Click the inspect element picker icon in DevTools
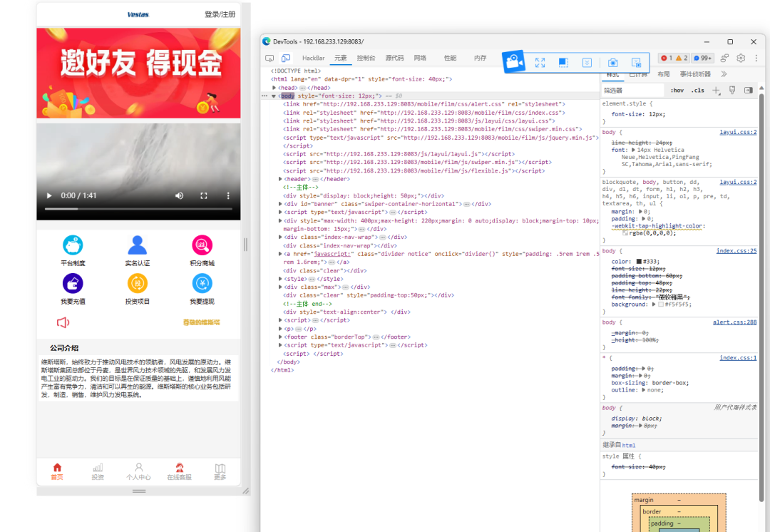The height and width of the screenshot is (532, 770). [269, 58]
